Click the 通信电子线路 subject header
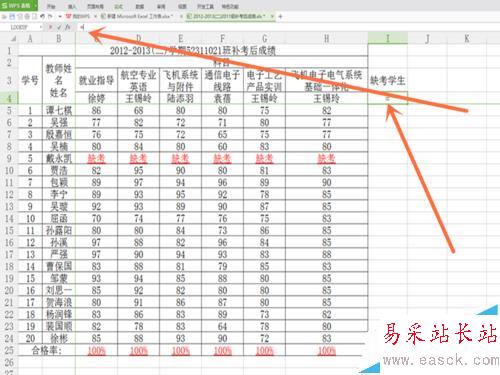500x375 pixels. 222,80
